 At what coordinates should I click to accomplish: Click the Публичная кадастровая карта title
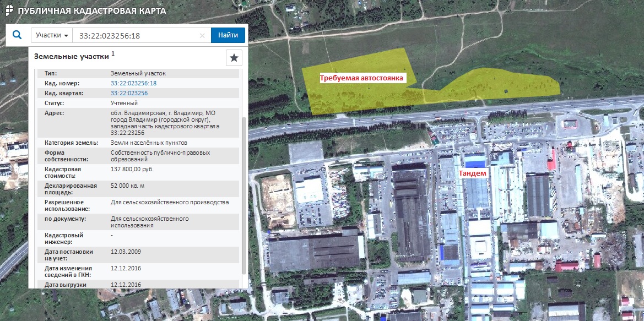(91, 10)
